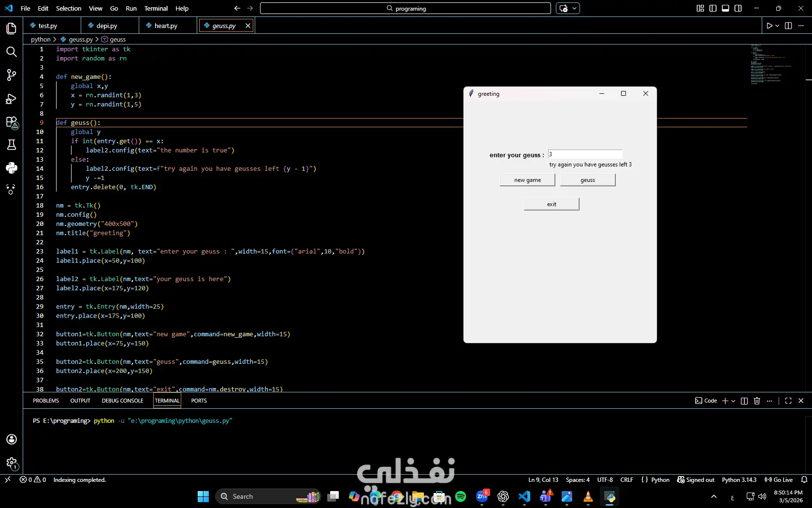Open notifications bell in status bar
812x508 pixels.
(x=804, y=480)
